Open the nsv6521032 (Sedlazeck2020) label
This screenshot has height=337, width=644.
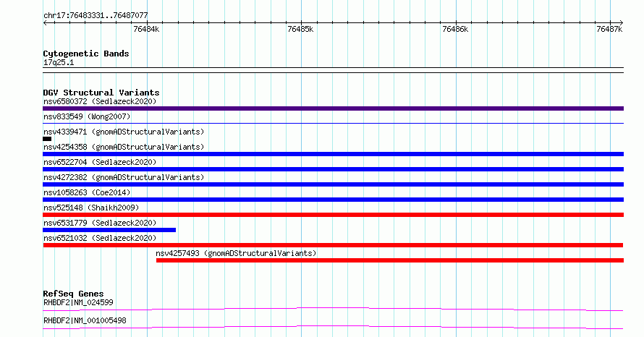pos(100,238)
